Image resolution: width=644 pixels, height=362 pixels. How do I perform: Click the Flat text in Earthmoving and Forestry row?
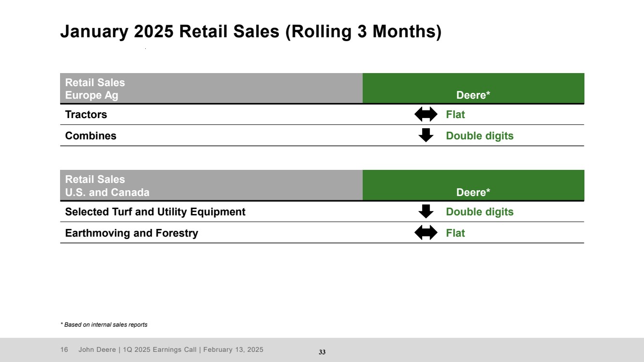[x=455, y=233]
